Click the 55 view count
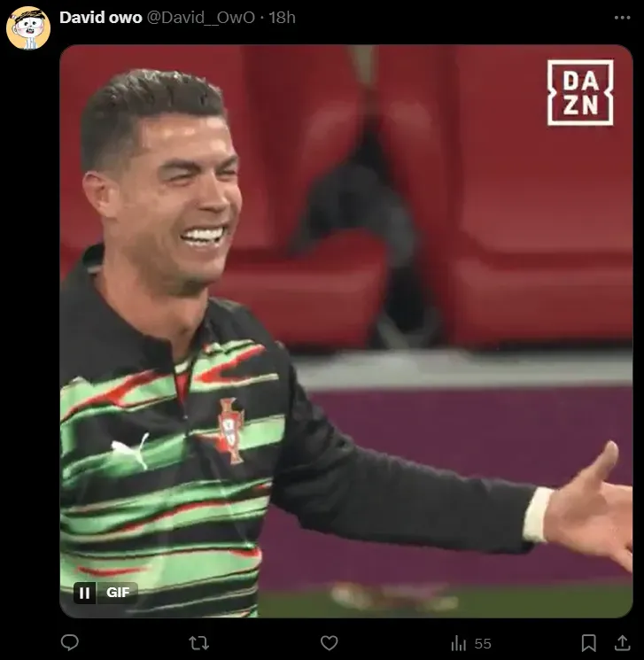The height and width of the screenshot is (660, 644). (x=483, y=643)
